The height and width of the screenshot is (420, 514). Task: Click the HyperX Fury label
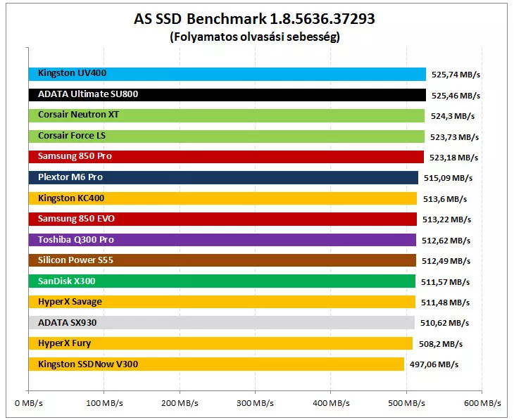coord(64,343)
